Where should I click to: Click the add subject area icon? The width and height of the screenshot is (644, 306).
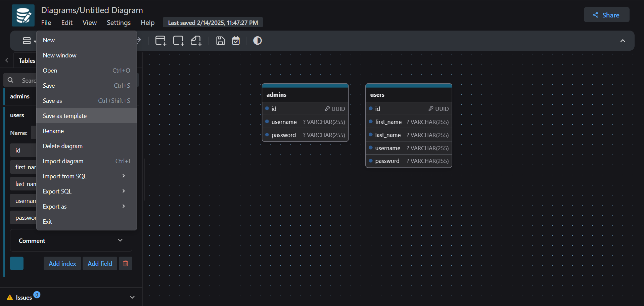pos(178,41)
